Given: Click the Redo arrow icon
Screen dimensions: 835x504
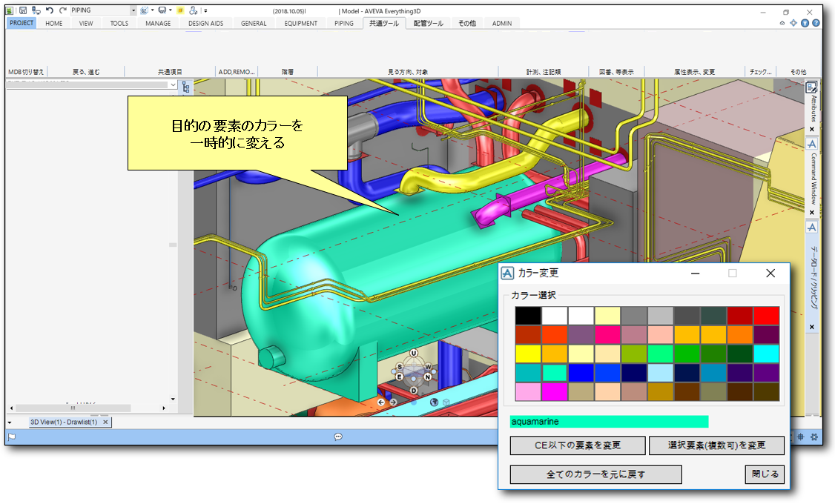Looking at the screenshot, I should click(x=62, y=10).
